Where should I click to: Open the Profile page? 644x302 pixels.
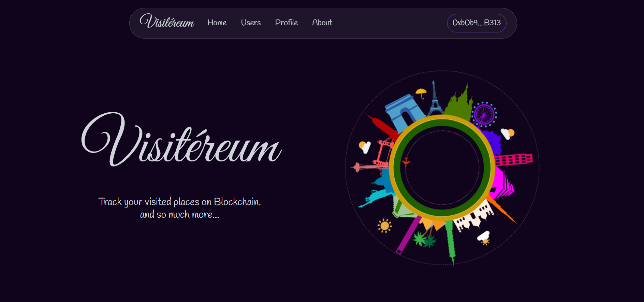pos(287,23)
